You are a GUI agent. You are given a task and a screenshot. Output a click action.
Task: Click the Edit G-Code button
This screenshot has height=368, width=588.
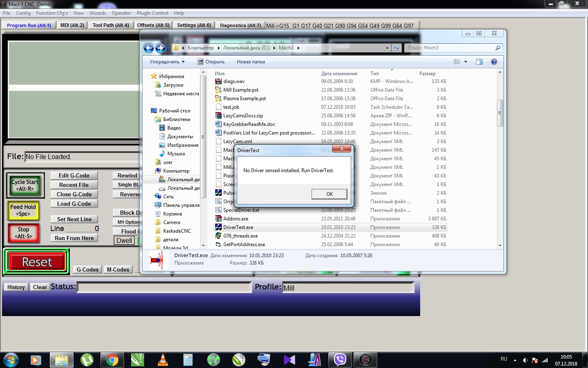click(74, 175)
